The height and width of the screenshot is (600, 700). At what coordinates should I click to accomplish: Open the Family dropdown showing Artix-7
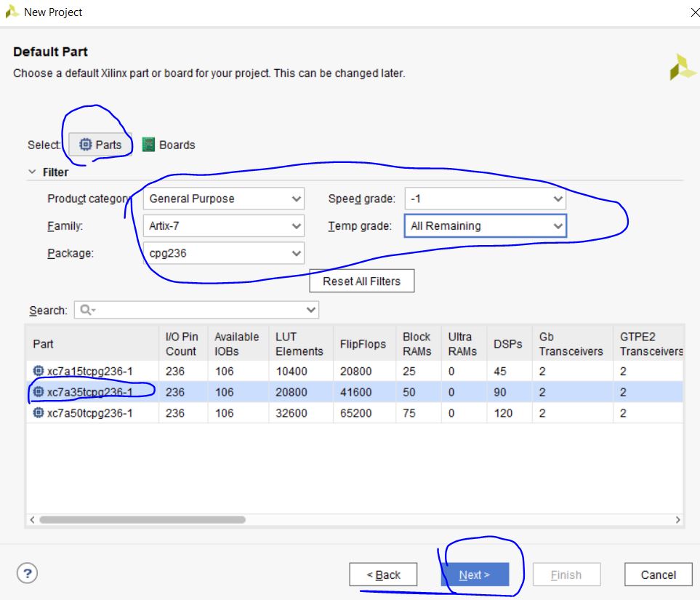[223, 226]
